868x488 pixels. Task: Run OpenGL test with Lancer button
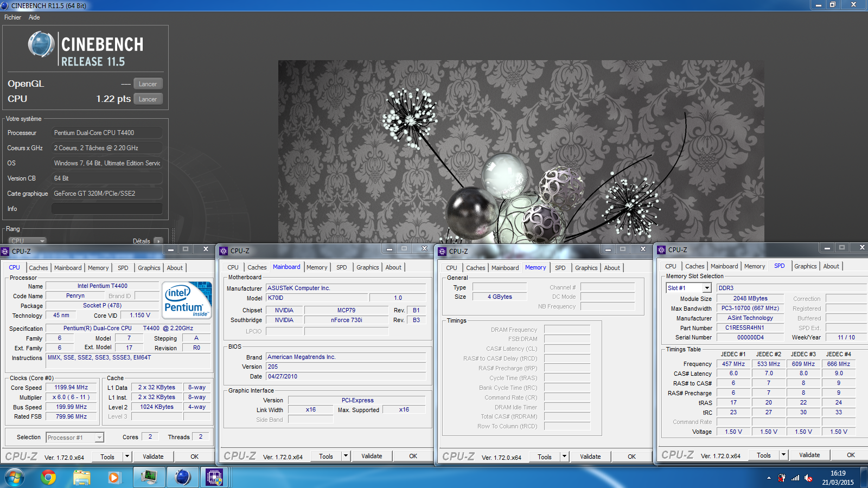[148, 84]
